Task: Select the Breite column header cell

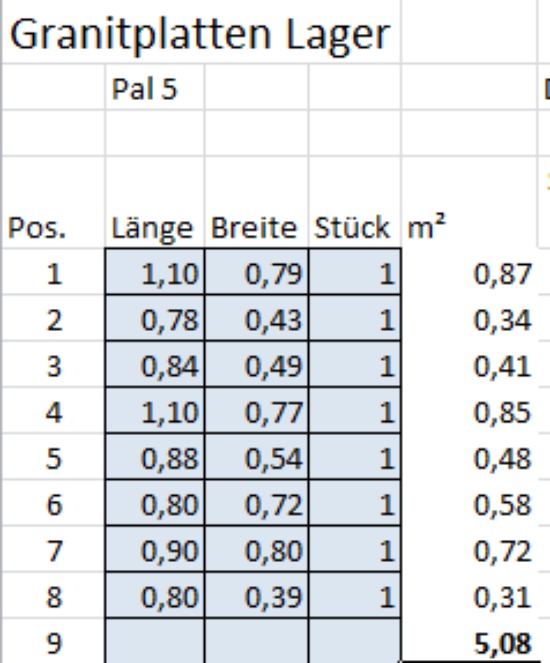Action: click(x=257, y=203)
